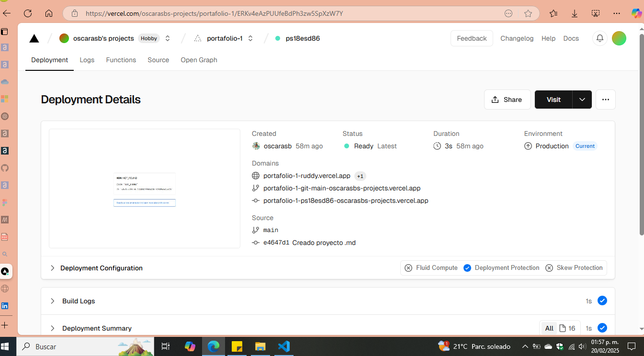
Task: Open the oscarasb's projects team switcher
Action: point(168,38)
